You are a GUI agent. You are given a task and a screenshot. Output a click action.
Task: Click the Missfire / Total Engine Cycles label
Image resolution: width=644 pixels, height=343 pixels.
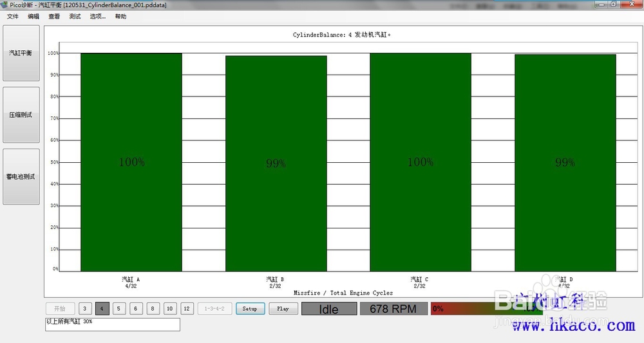(343, 293)
